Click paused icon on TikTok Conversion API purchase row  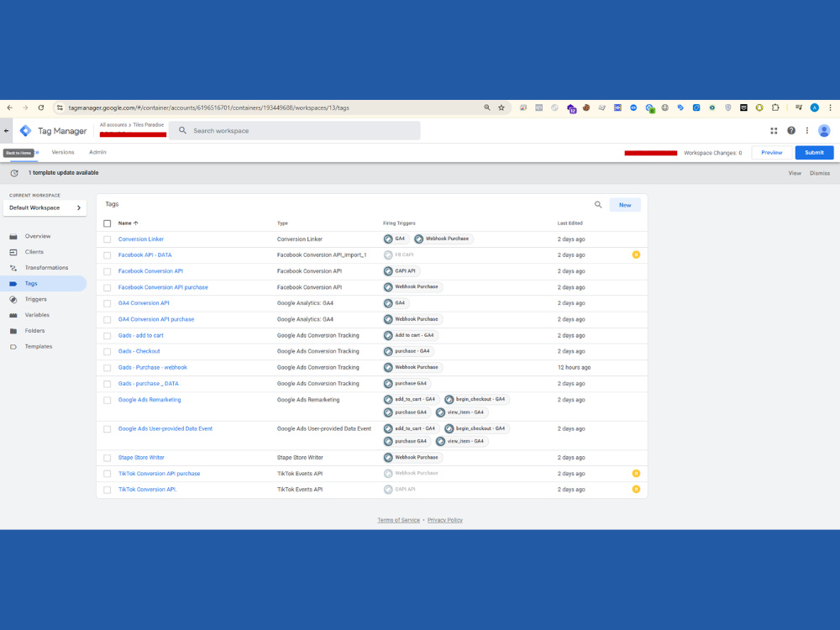pyautogui.click(x=636, y=474)
